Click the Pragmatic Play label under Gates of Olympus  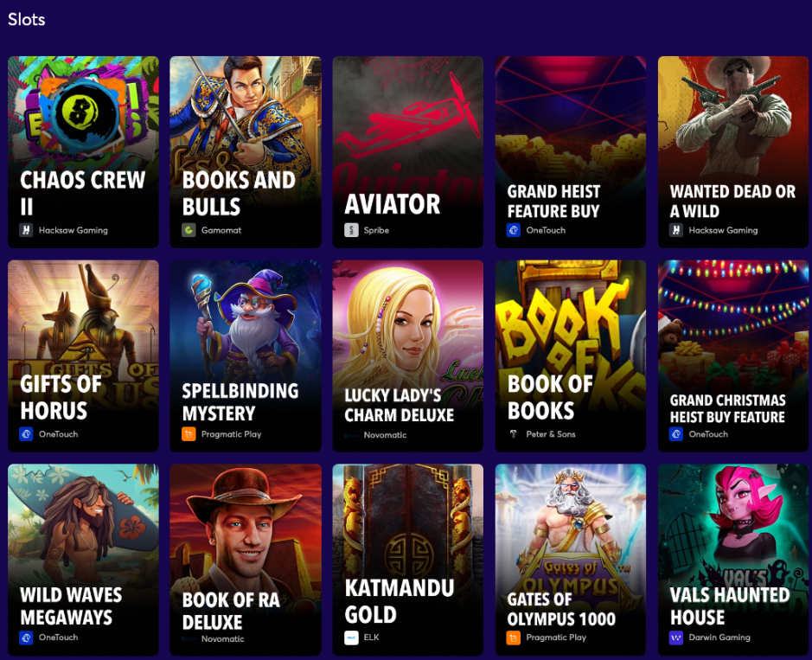click(556, 638)
